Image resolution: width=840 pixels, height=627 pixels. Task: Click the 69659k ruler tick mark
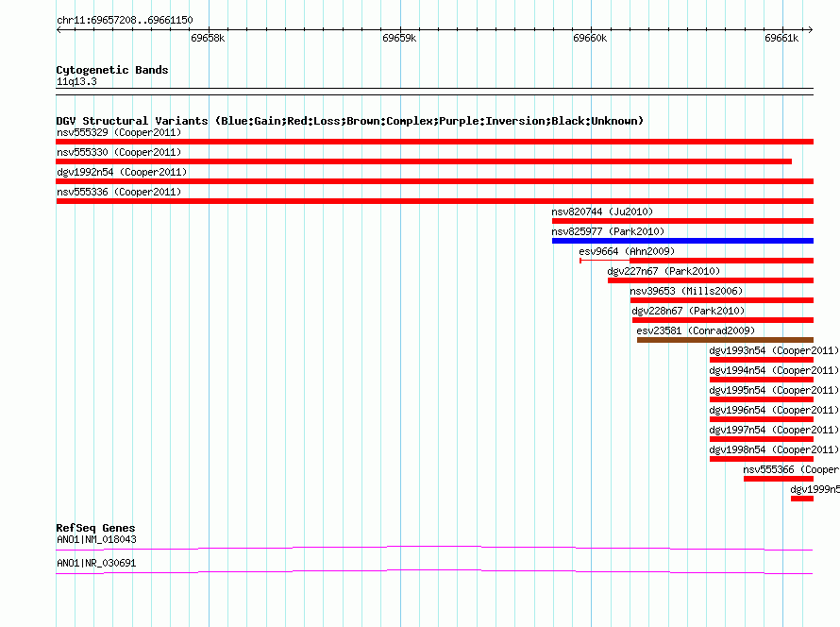pyautogui.click(x=400, y=29)
